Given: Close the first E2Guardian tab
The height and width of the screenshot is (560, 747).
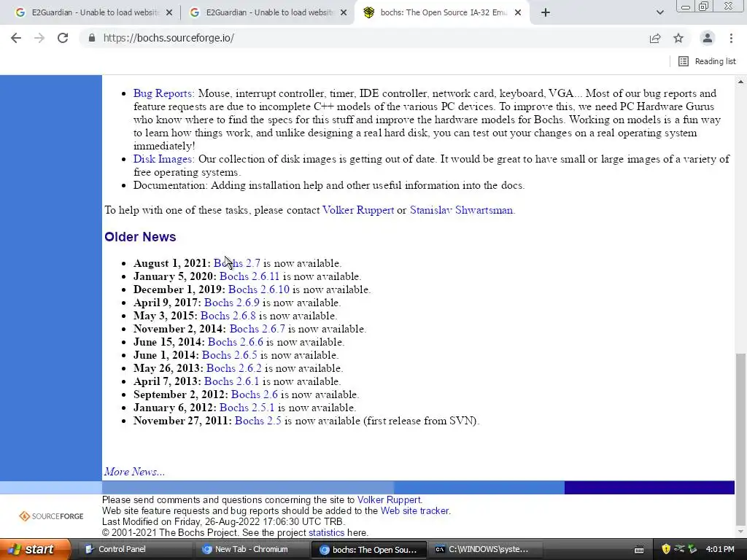Looking at the screenshot, I should (x=169, y=13).
